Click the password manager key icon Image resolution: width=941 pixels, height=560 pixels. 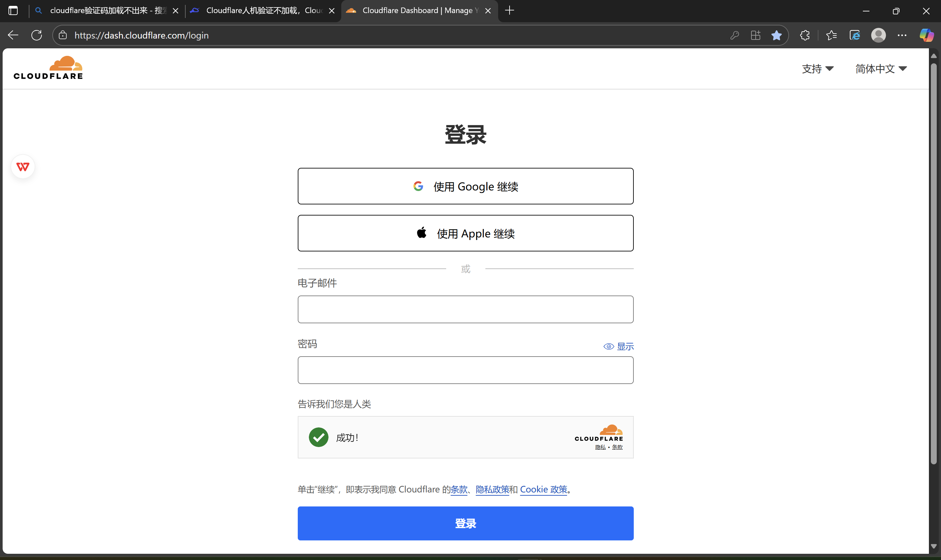734,36
